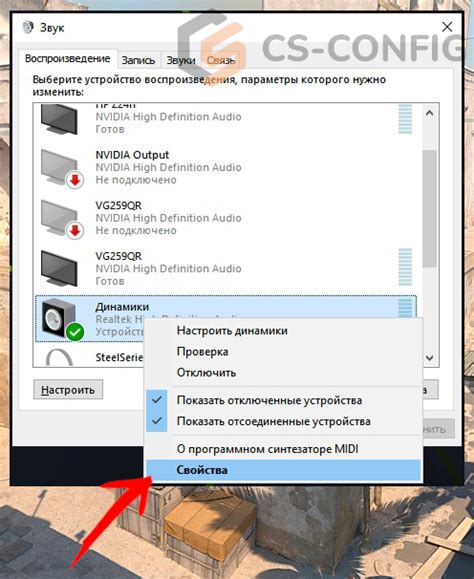Click the level meter of Динамики device
This screenshot has height=579, width=474.
405,308
